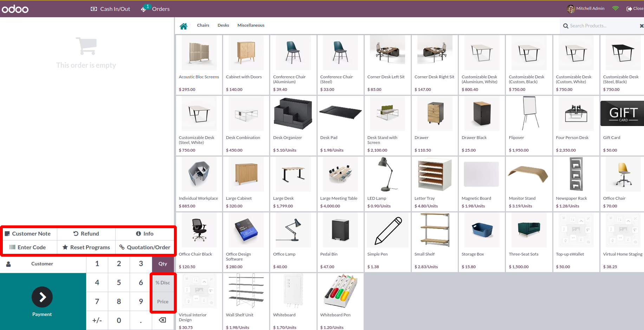
Task: Add Letter Tray product
Action: [x=435, y=184]
